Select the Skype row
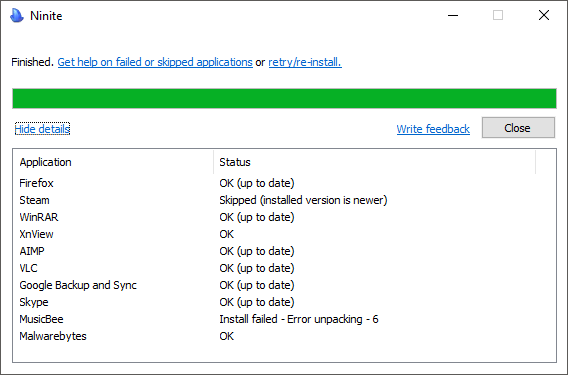This screenshot has height=375, width=568. point(284,302)
